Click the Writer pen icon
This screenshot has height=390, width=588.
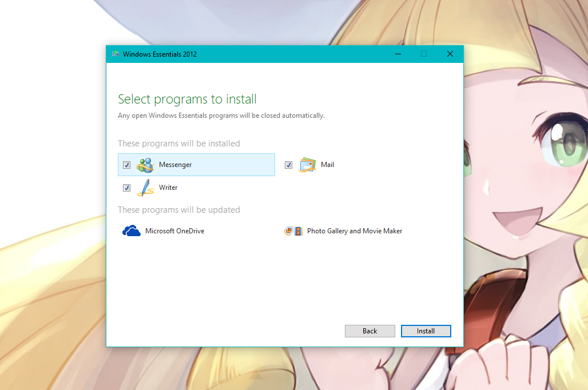tap(145, 188)
